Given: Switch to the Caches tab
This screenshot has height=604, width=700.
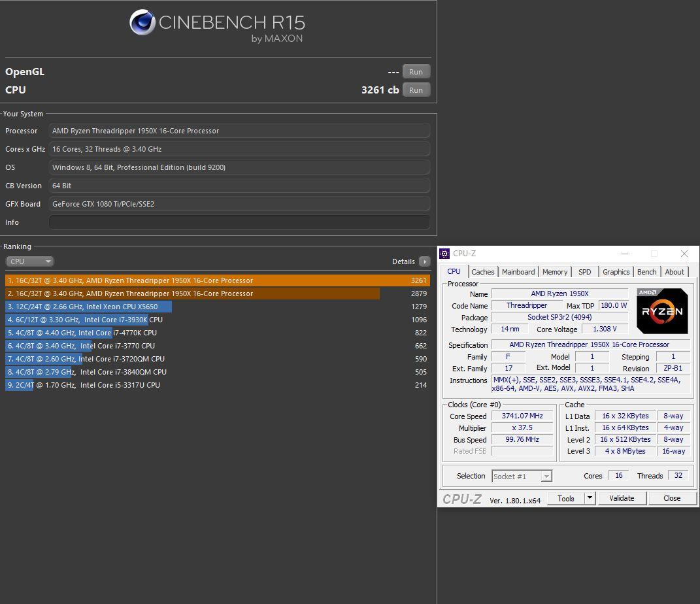Looking at the screenshot, I should point(482,272).
